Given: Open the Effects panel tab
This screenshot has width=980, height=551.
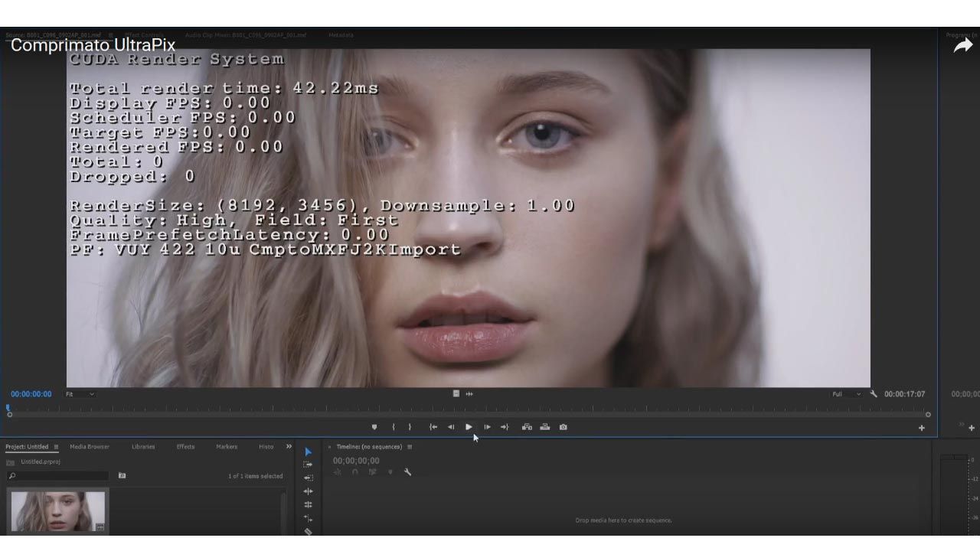Looking at the screenshot, I should click(x=185, y=447).
